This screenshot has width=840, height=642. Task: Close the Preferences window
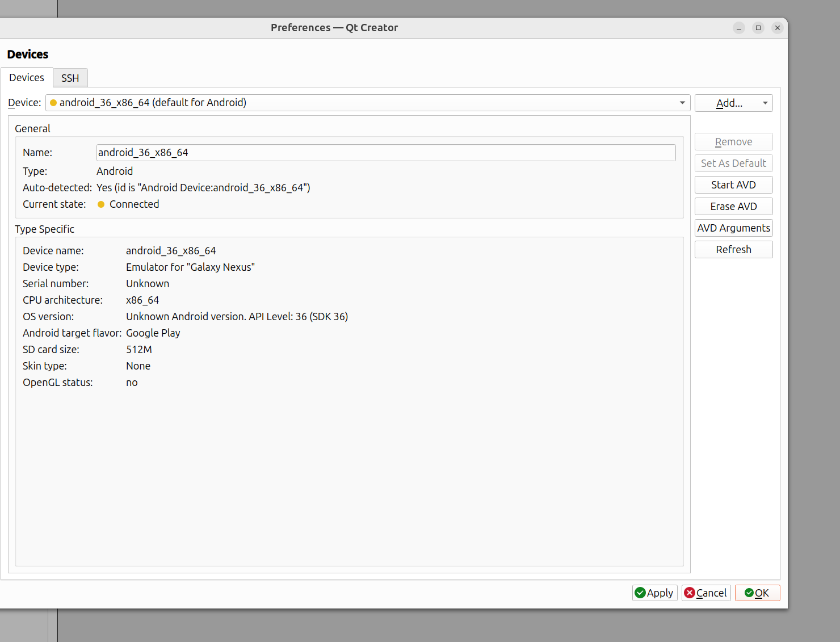[x=778, y=28]
